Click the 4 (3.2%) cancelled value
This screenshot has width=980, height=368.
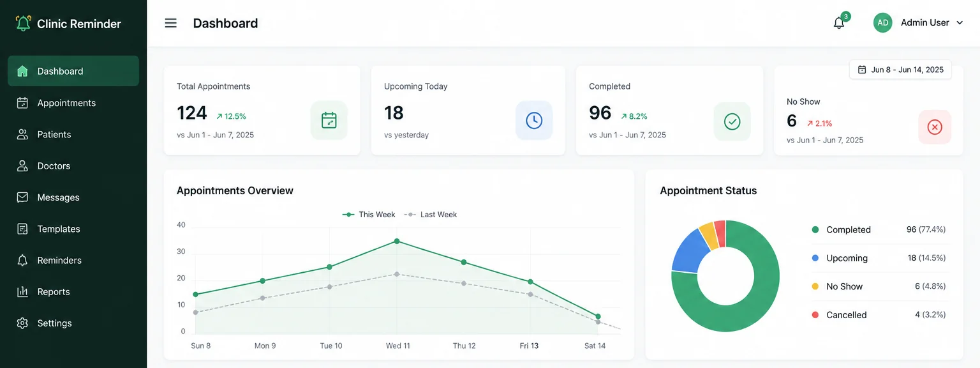(x=930, y=315)
